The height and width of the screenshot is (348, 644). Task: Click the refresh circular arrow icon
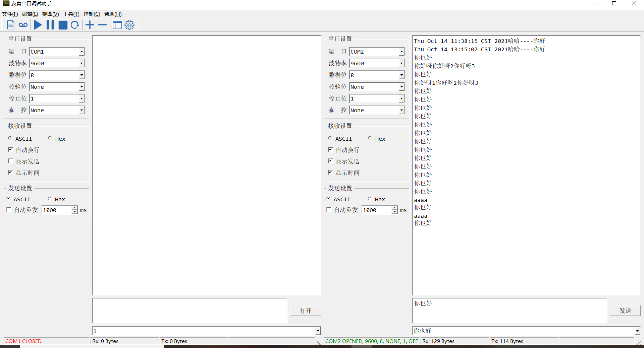click(75, 25)
